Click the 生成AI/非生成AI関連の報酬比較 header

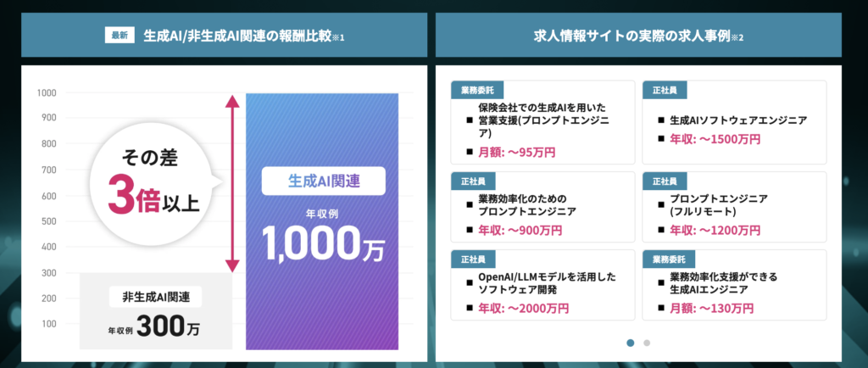237,36
